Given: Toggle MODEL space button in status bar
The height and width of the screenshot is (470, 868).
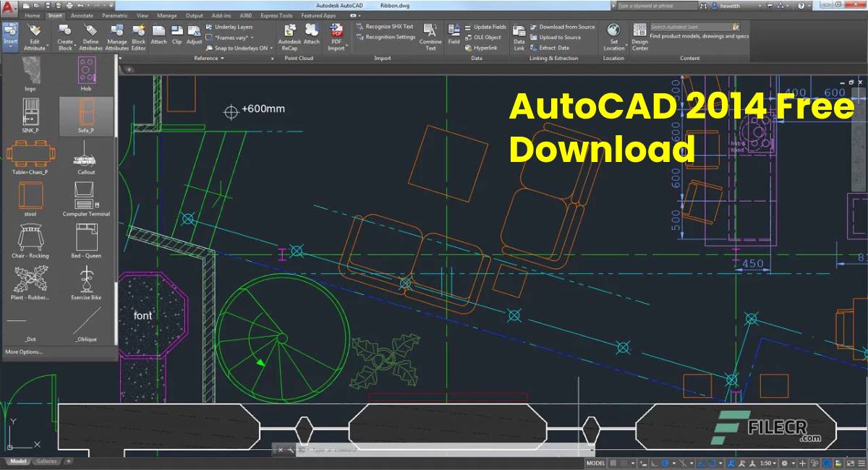Looking at the screenshot, I should pos(595,463).
